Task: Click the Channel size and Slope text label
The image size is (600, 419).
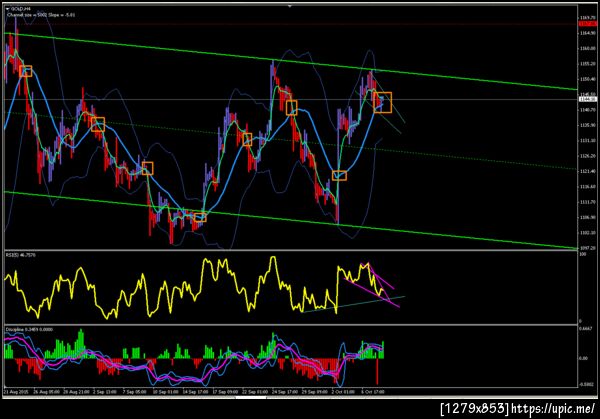Action: [41, 15]
